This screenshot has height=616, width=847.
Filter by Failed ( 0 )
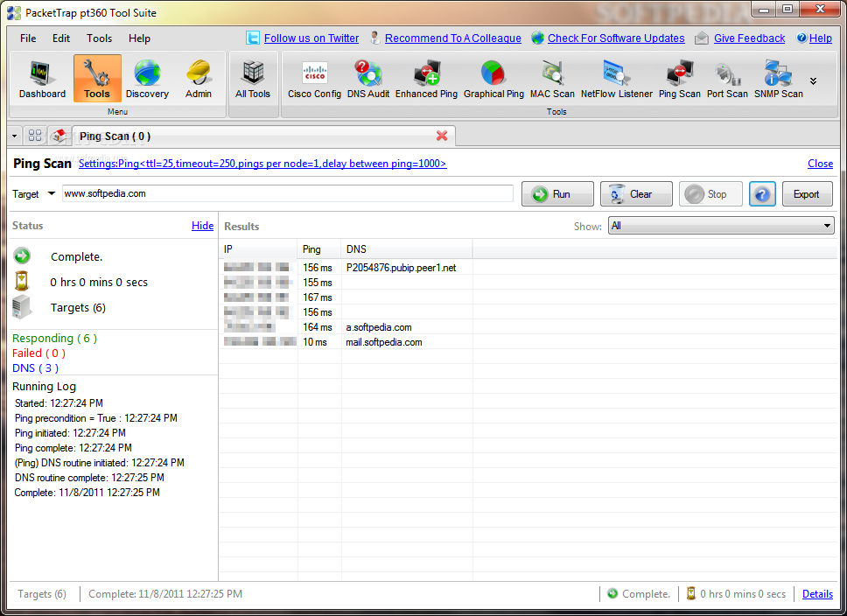tap(38, 353)
